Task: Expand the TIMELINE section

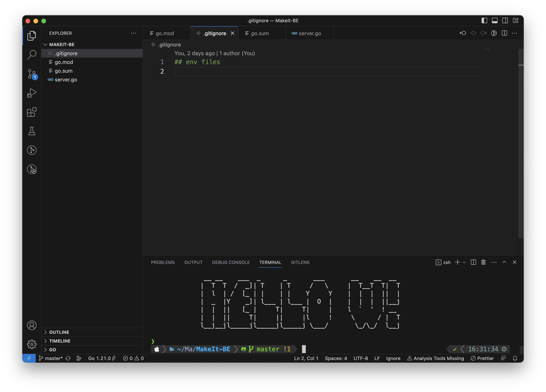Action: [60, 341]
